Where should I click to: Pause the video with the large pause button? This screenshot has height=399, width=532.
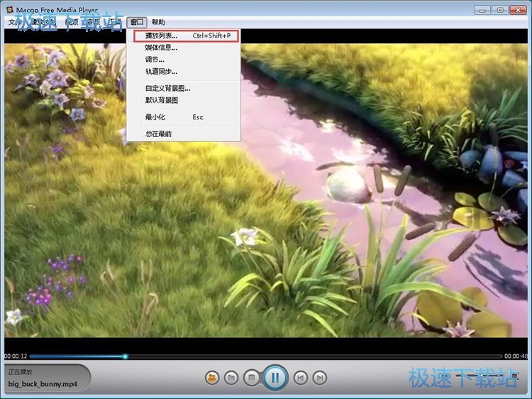coord(275,378)
